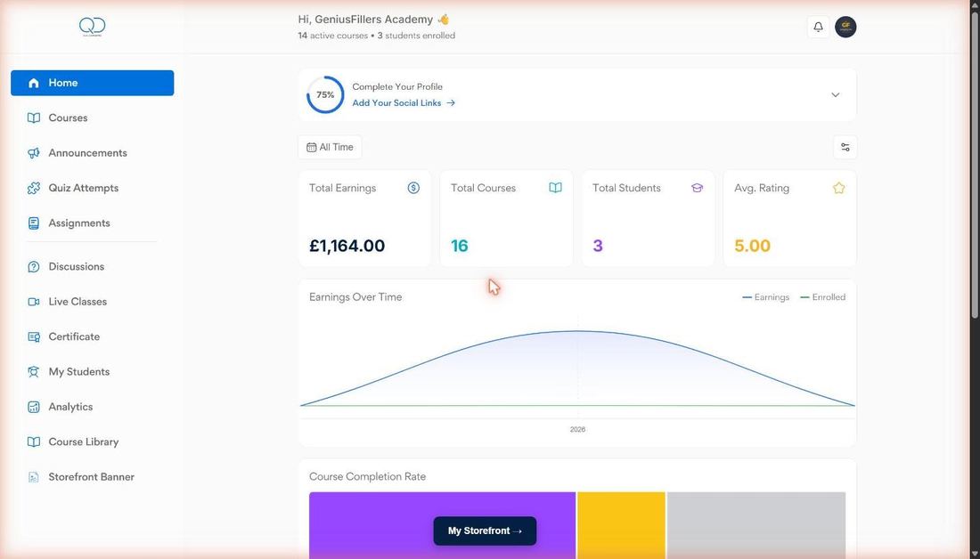Image resolution: width=980 pixels, height=559 pixels.
Task: Click the 16 total courses value
Action: [460, 246]
